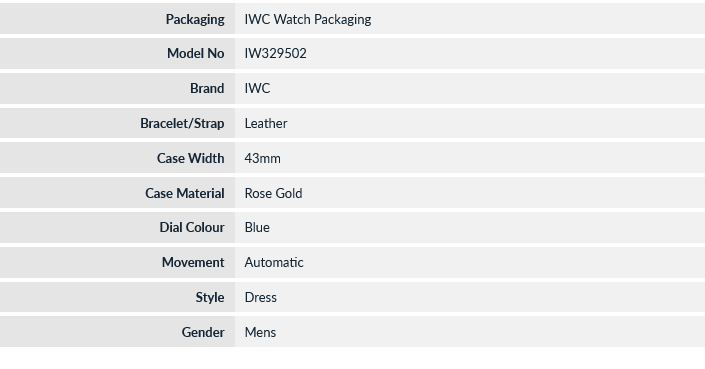The height and width of the screenshot is (369, 705).
Task: Click the 43mm case width value
Action: (x=263, y=158)
